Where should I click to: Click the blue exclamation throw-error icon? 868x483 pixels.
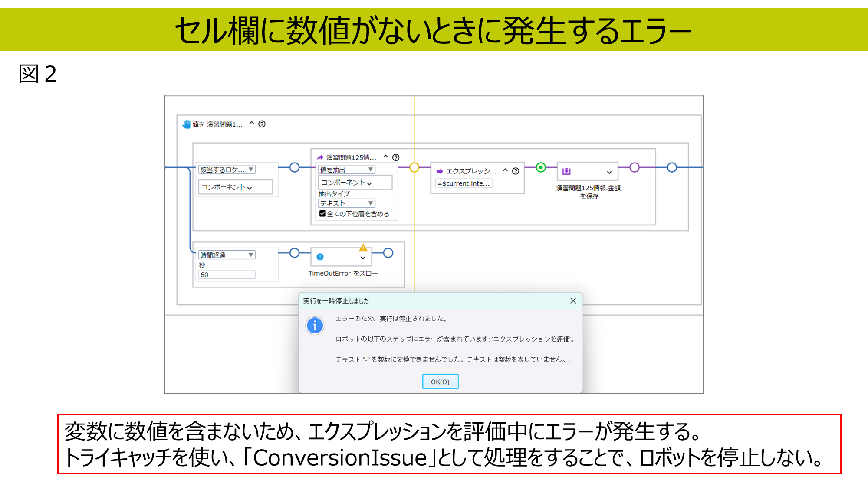click(320, 257)
